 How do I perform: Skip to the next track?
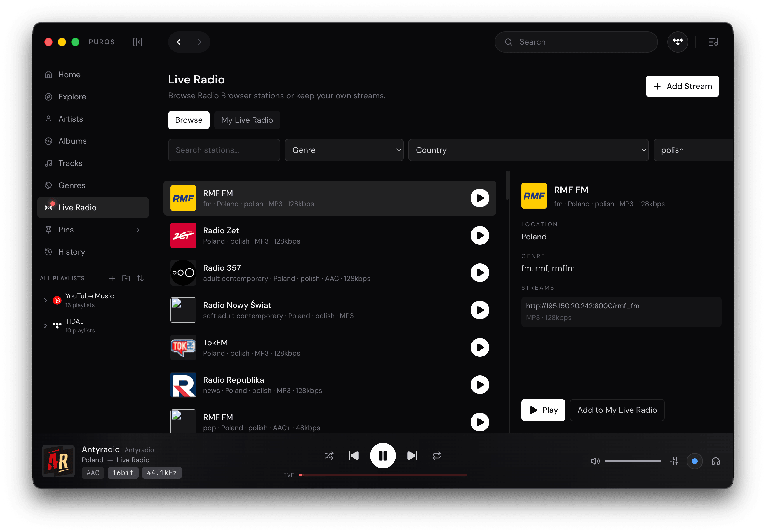pyautogui.click(x=412, y=456)
